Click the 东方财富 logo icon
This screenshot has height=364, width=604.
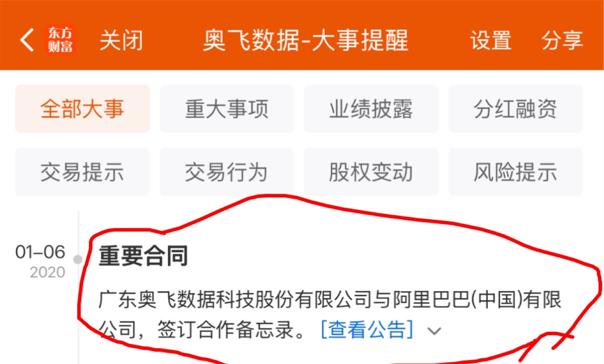coord(60,40)
